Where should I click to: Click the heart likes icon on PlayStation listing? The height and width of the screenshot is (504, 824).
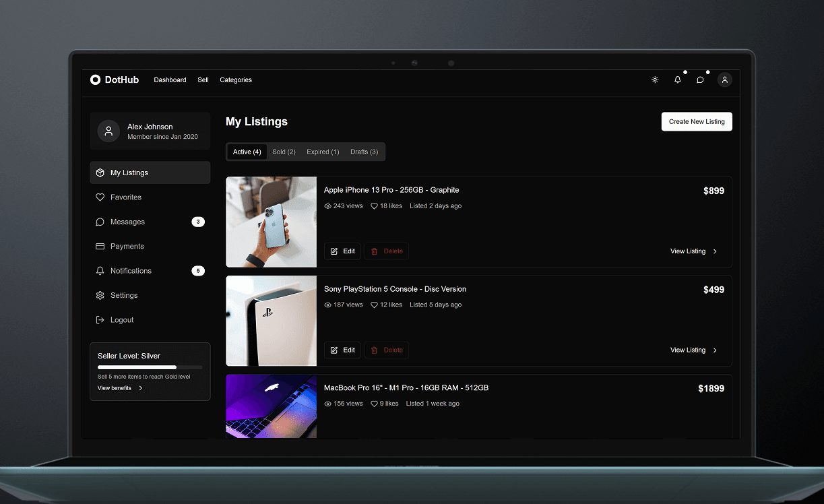coord(374,305)
